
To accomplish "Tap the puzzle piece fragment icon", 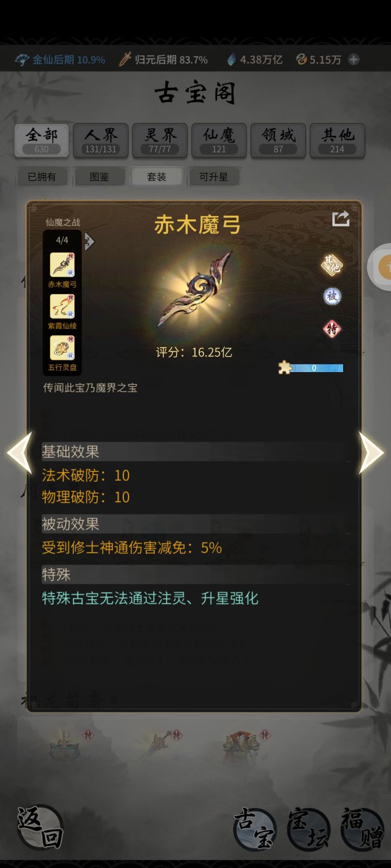I will pos(285,368).
